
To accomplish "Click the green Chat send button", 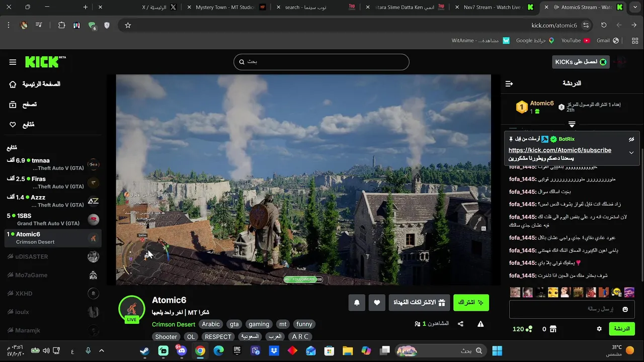I will point(622,329).
